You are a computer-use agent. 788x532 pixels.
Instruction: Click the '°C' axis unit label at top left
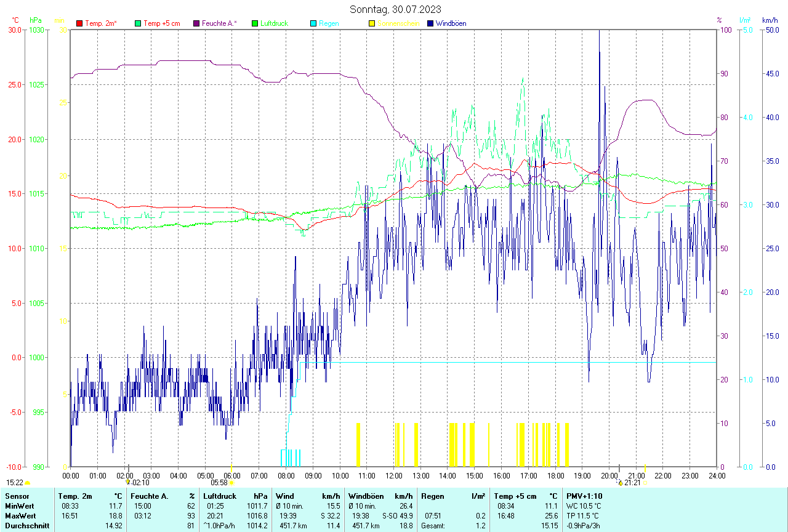coord(15,20)
